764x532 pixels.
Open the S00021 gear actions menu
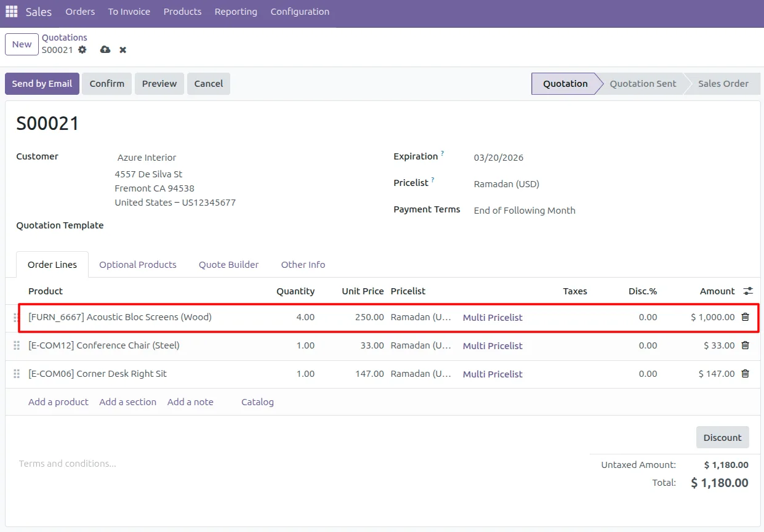[x=82, y=50]
